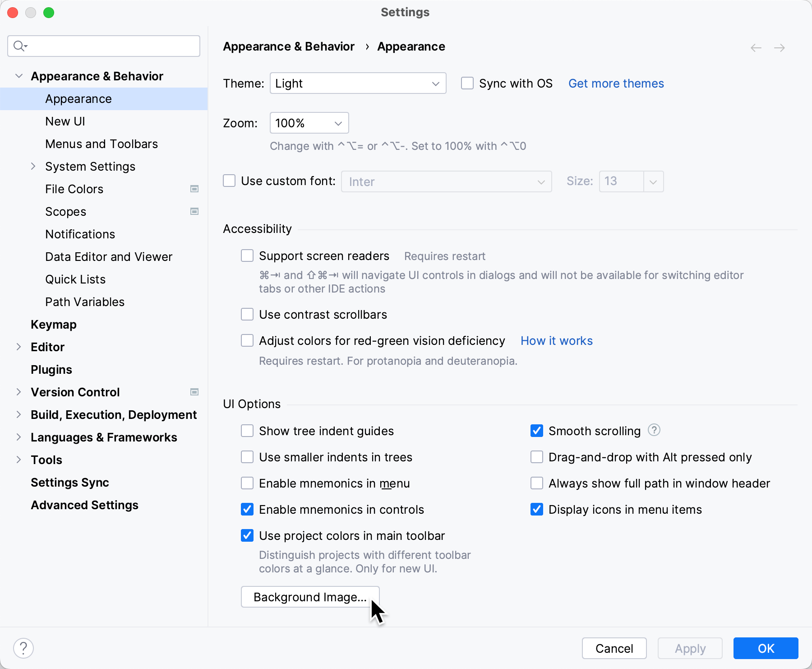This screenshot has width=812, height=669.
Task: Open the Keymap settings page
Action: [53, 324]
